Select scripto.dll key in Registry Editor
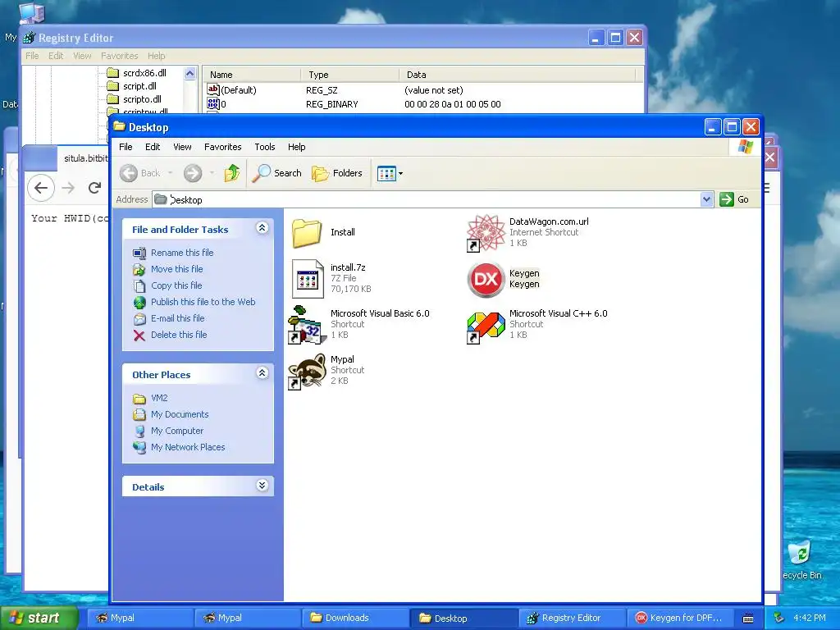The width and height of the screenshot is (840, 630). pyautogui.click(x=142, y=99)
